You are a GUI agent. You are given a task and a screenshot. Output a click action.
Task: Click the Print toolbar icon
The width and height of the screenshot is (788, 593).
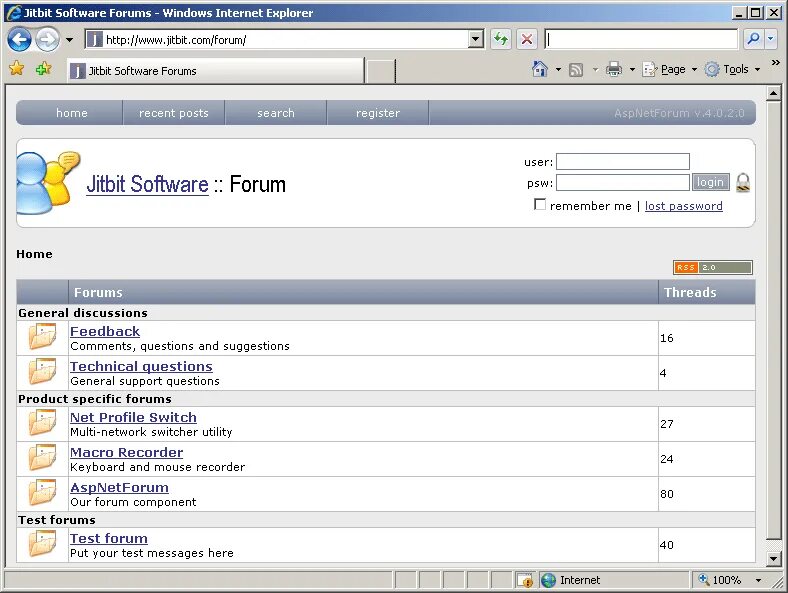[614, 69]
